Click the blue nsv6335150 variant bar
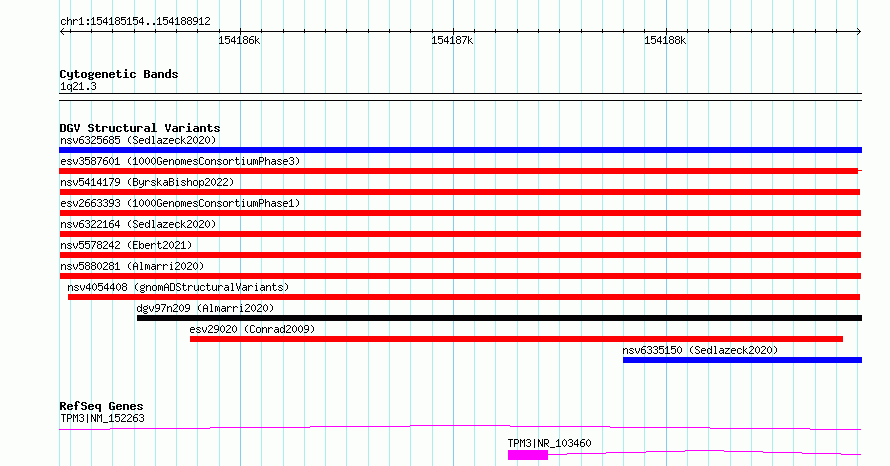The width and height of the screenshot is (890, 466). (x=742, y=360)
